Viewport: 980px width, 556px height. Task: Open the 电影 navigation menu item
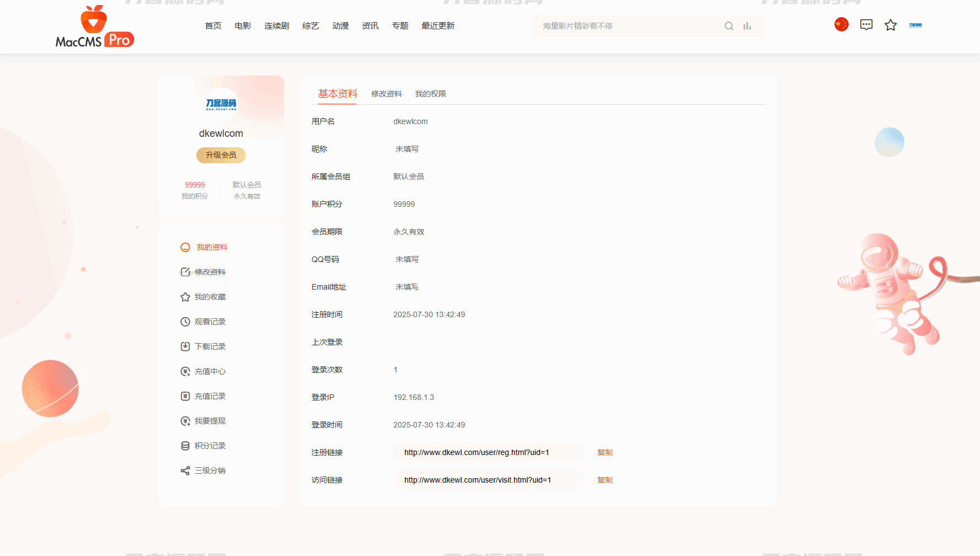pos(243,26)
